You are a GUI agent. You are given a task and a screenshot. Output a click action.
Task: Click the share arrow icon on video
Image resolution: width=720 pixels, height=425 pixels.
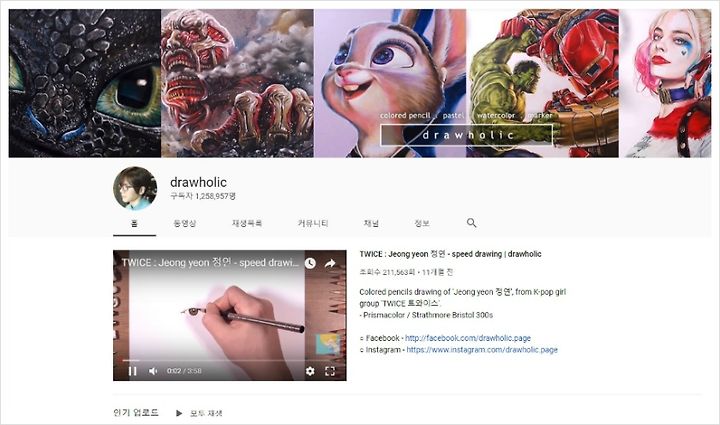[x=330, y=263]
